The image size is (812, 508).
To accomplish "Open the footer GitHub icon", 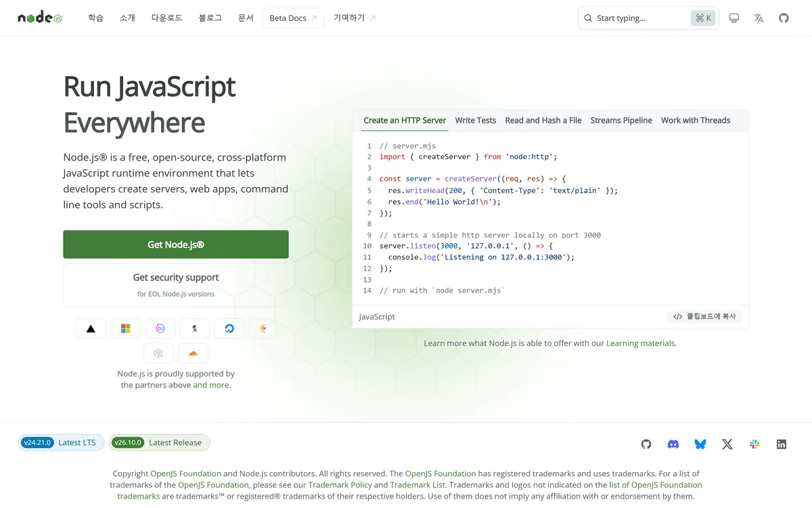I will click(646, 444).
